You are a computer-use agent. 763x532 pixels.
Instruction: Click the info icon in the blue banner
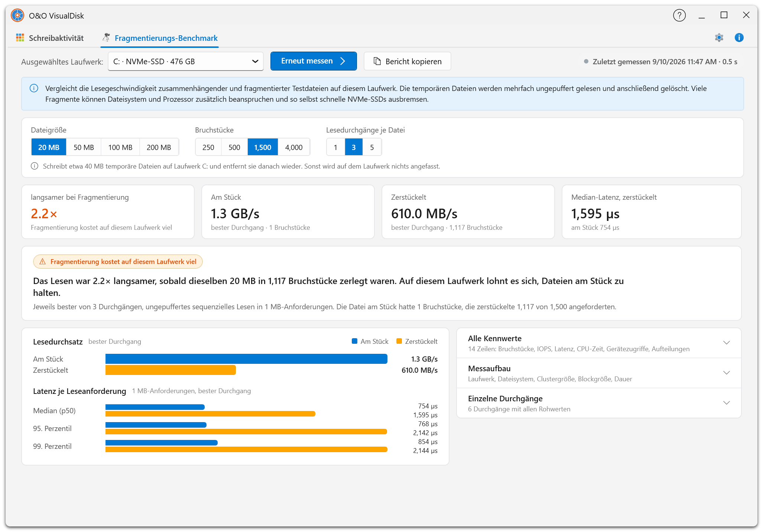34,88
